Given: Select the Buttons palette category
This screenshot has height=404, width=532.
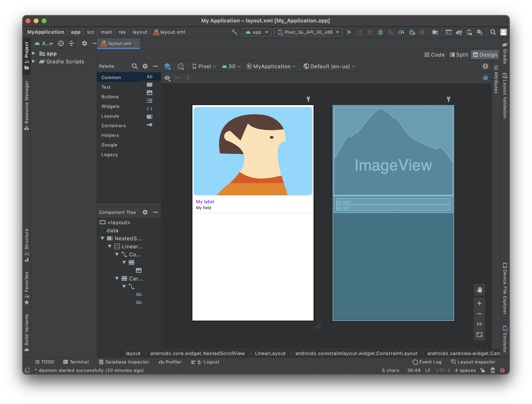Looking at the screenshot, I should [110, 97].
